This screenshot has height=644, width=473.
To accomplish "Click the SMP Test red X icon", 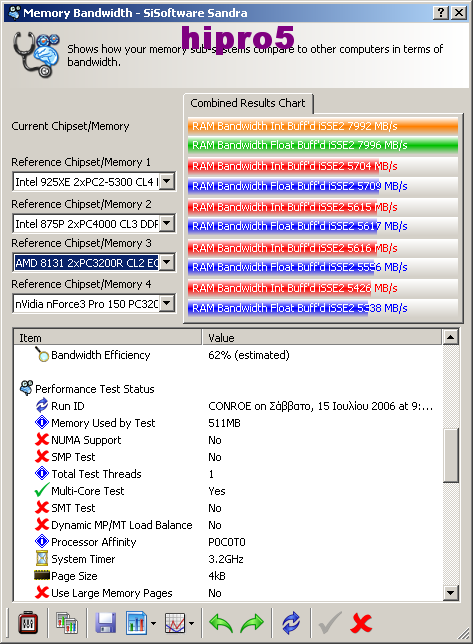I will (x=42, y=456).
